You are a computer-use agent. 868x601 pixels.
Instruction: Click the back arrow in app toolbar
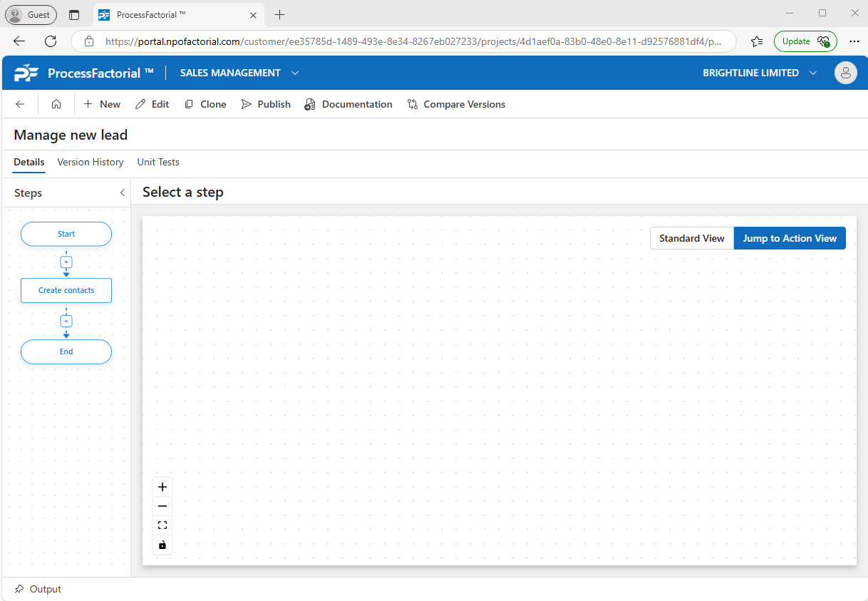coord(20,104)
